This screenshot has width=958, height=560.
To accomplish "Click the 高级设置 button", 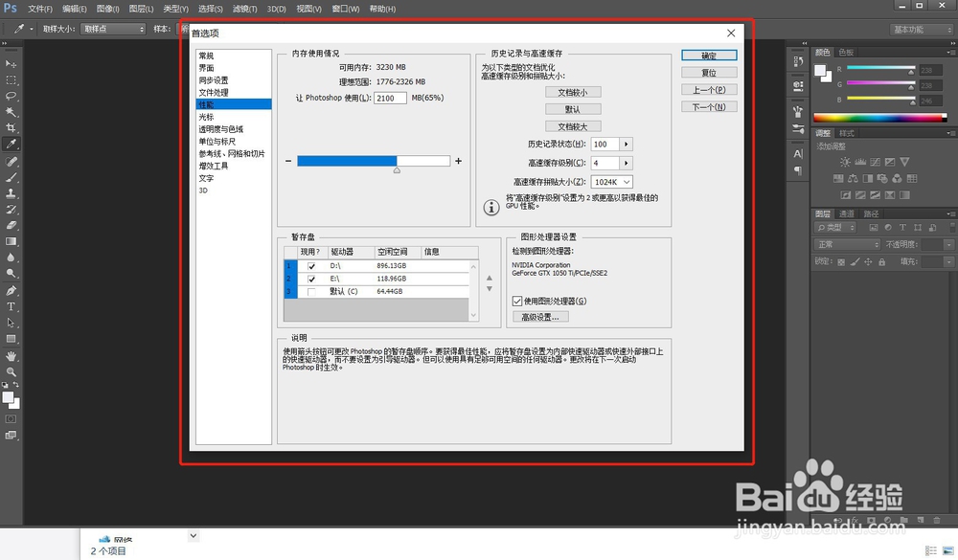I will point(540,317).
